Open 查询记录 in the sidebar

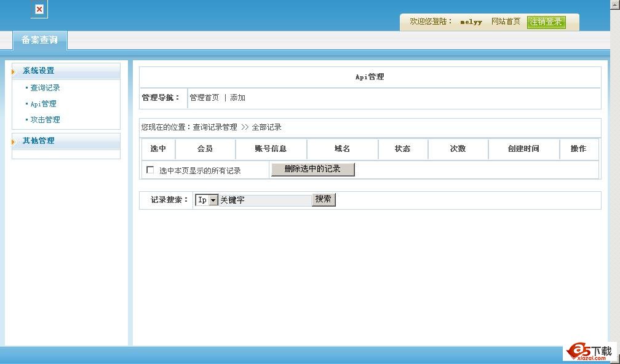pyautogui.click(x=46, y=88)
